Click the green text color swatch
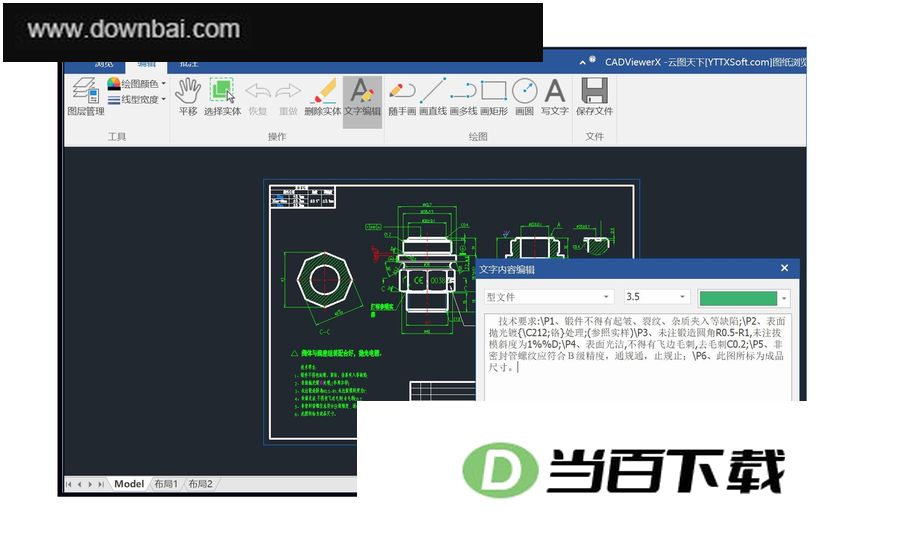This screenshot has width=900, height=538. click(738, 298)
